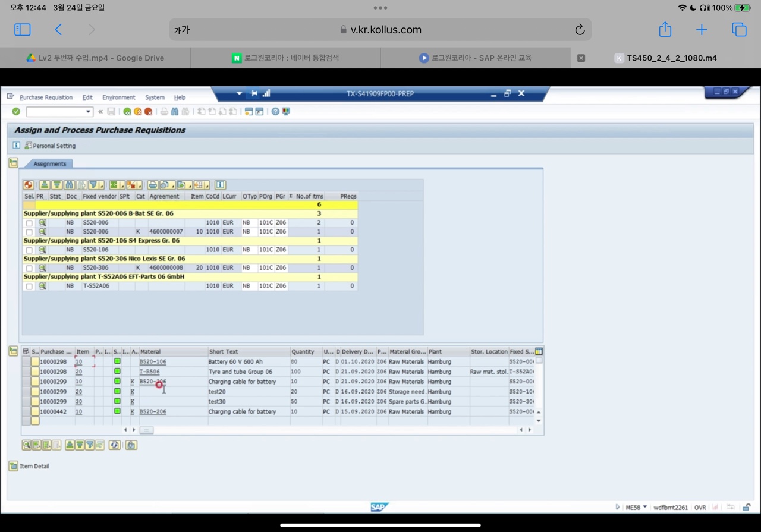Click the Find binoculars icon in standard toolbar

pyautogui.click(x=175, y=112)
